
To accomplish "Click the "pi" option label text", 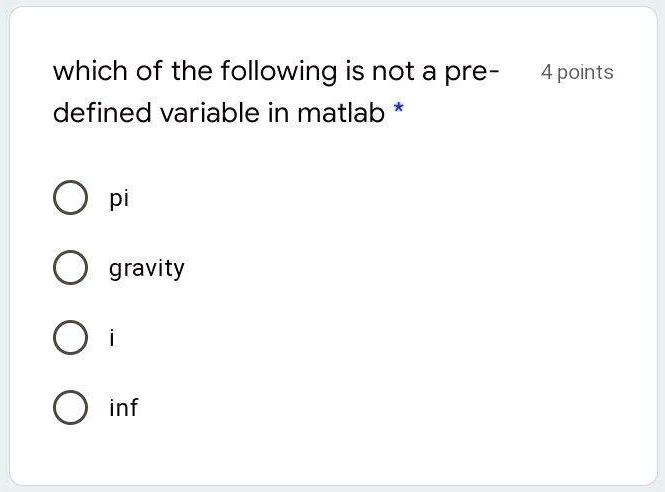I will 120,199.
